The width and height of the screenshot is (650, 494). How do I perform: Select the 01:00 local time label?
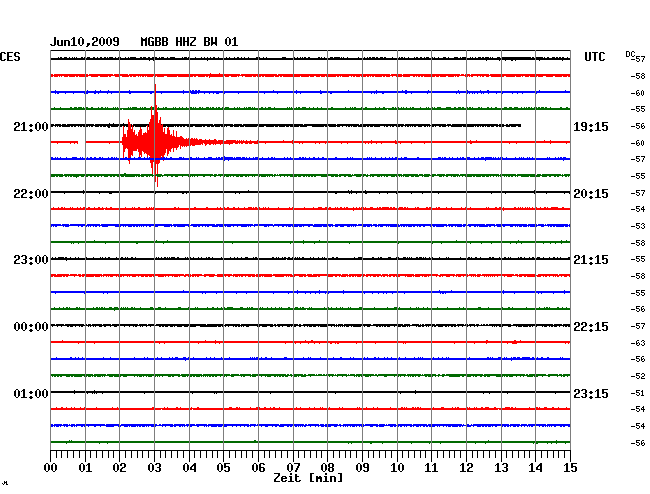(x=31, y=393)
